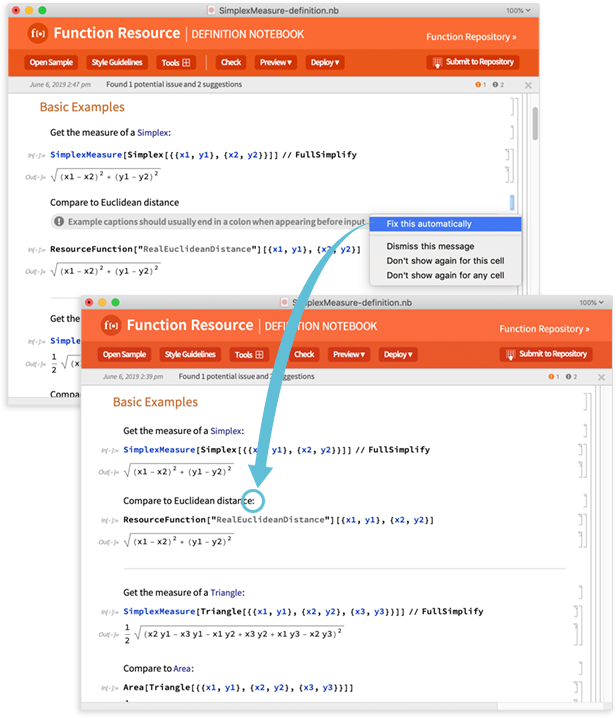The image size is (616, 718).
Task: Click June 6, 2019 2:47 pm timestamp
Action: [60, 84]
